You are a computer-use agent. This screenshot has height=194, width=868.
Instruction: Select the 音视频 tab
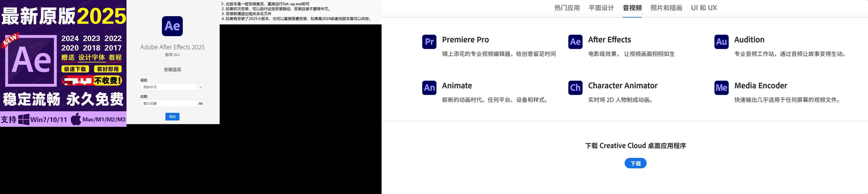(632, 8)
